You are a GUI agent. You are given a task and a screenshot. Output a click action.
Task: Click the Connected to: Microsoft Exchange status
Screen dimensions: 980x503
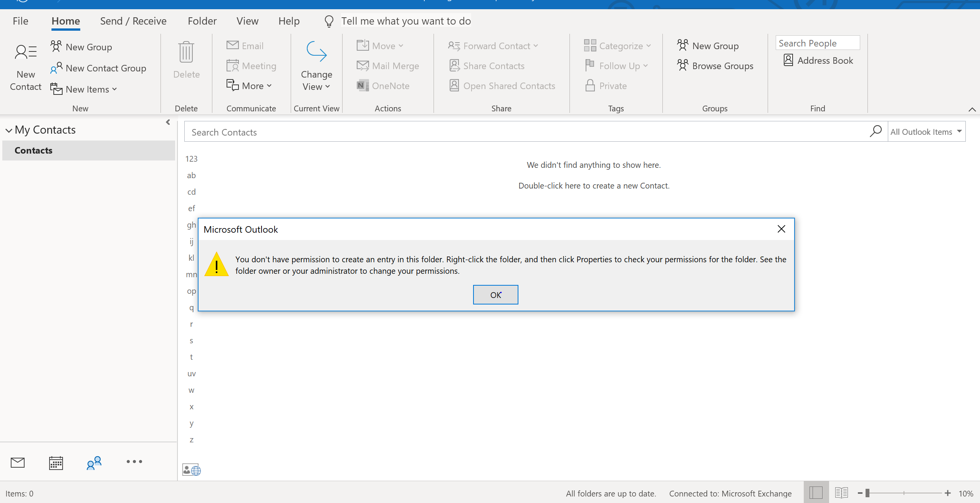pos(730,493)
